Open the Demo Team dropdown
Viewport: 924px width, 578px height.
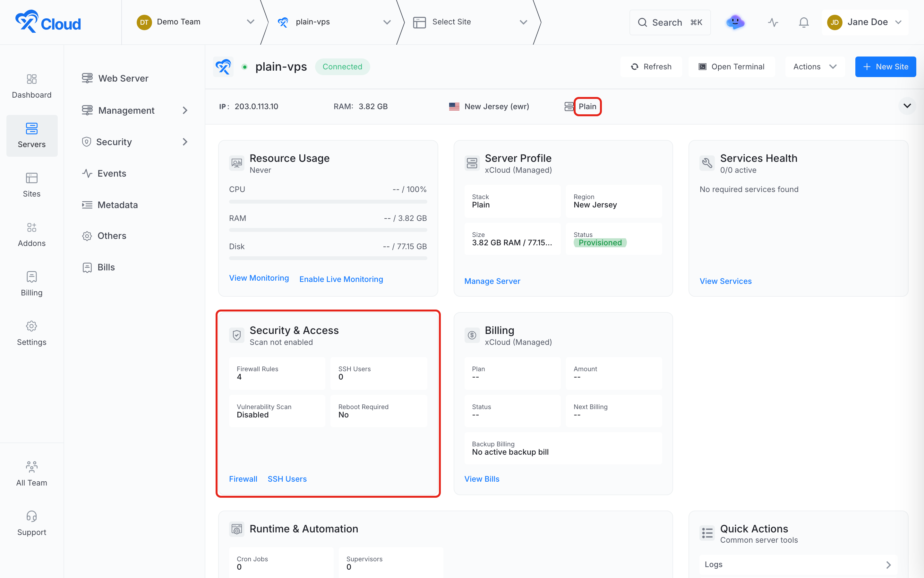point(195,22)
